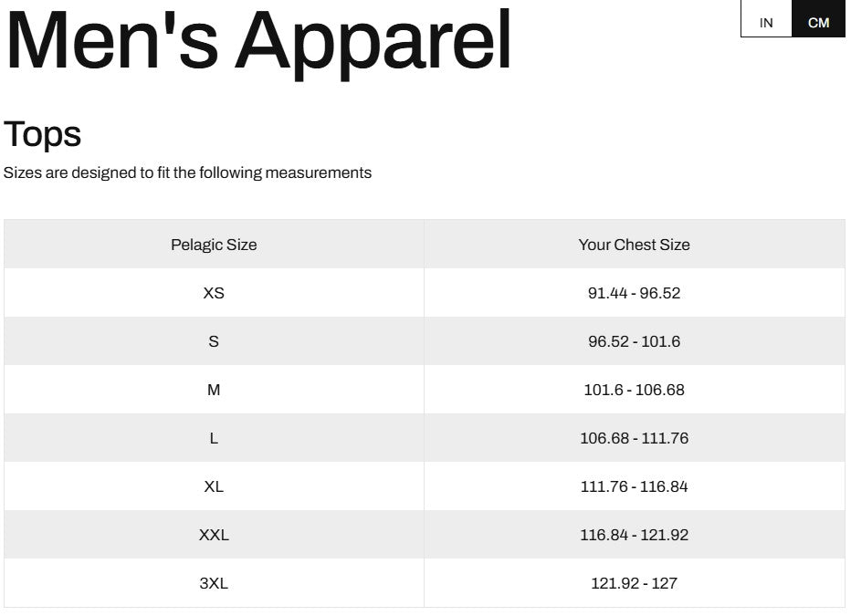Select the XS size cell
The width and height of the screenshot is (851, 616).
coord(214,293)
